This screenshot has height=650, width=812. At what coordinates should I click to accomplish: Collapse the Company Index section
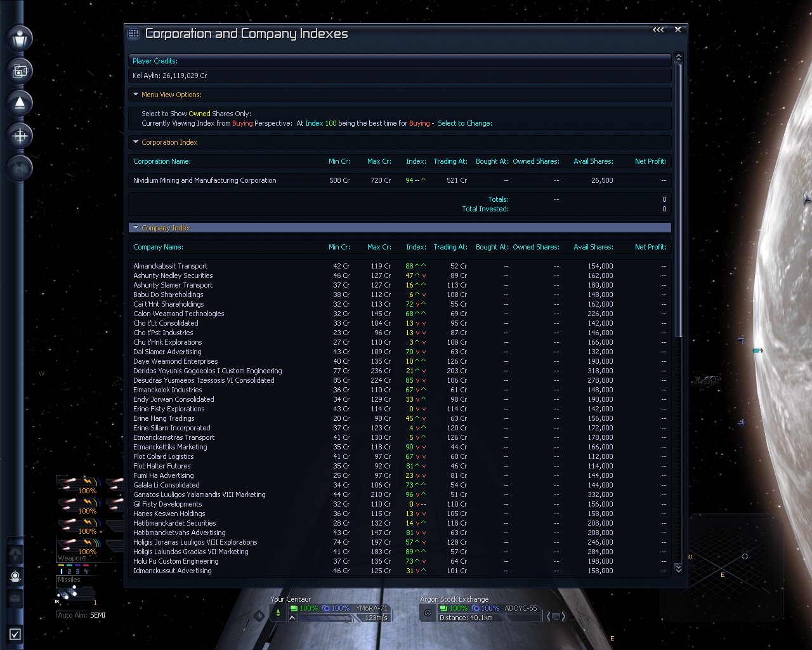(136, 228)
